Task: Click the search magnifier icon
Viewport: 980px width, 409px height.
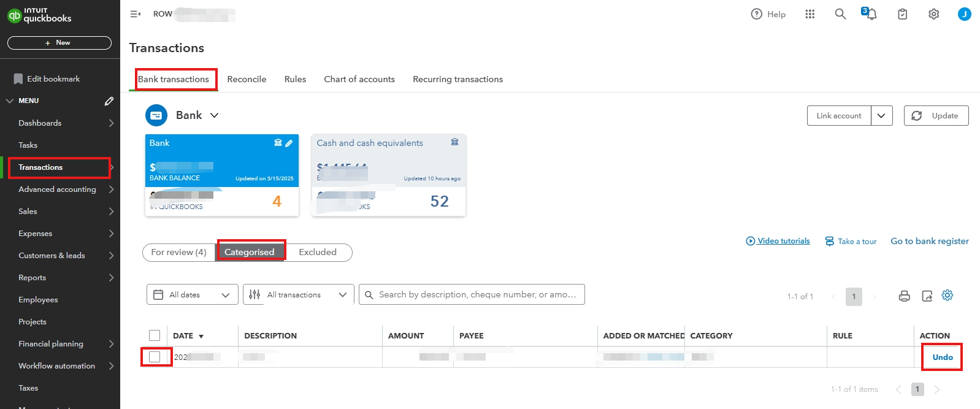Action: tap(840, 14)
